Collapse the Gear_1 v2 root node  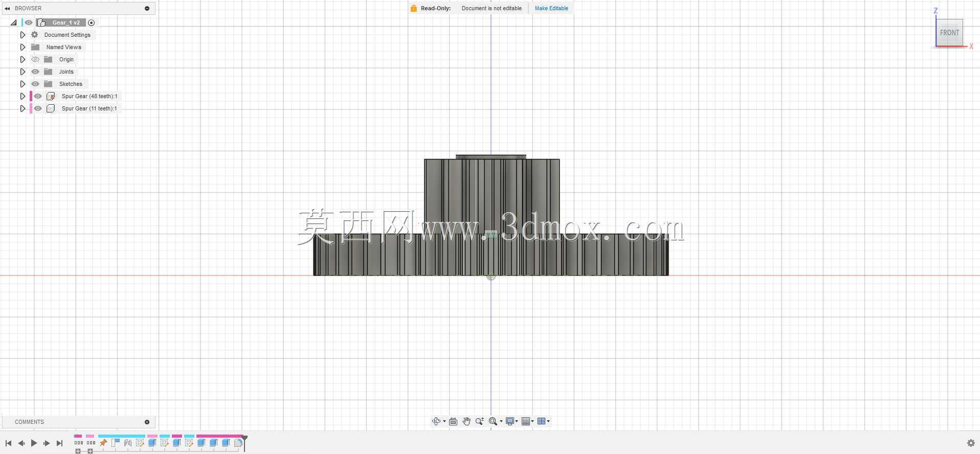coord(14,22)
